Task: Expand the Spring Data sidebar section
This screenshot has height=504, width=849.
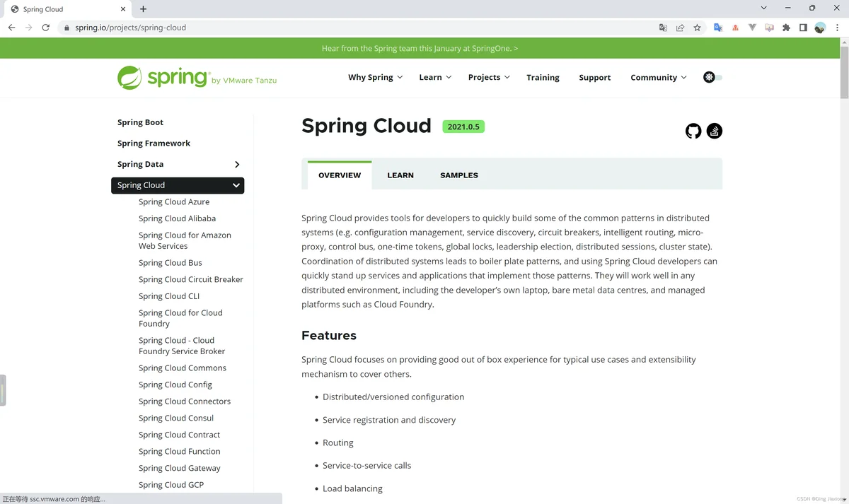Action: (x=237, y=164)
